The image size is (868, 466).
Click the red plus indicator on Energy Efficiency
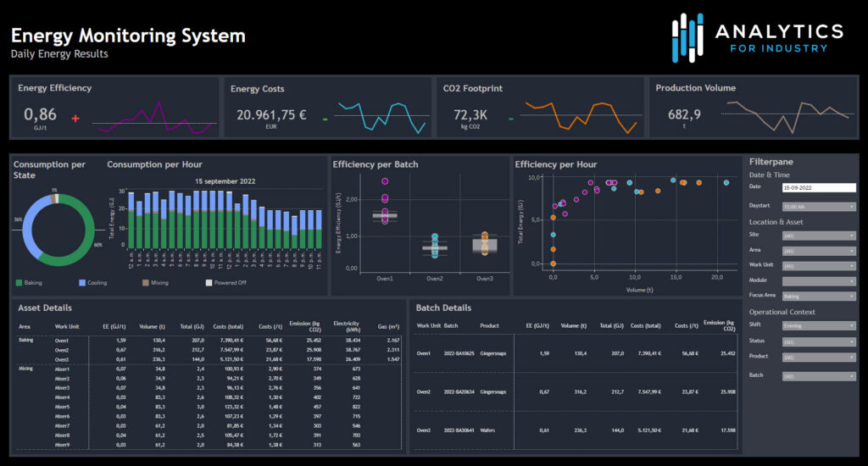coord(75,119)
